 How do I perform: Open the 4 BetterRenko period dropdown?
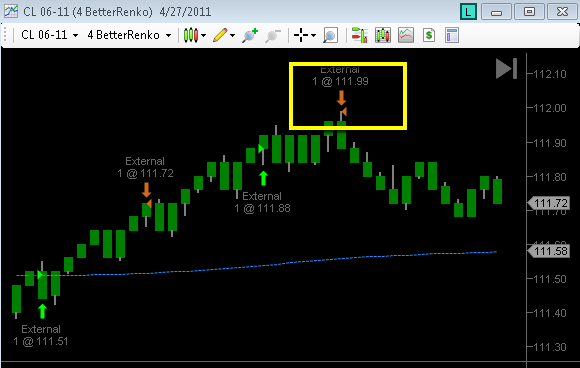[x=129, y=36]
